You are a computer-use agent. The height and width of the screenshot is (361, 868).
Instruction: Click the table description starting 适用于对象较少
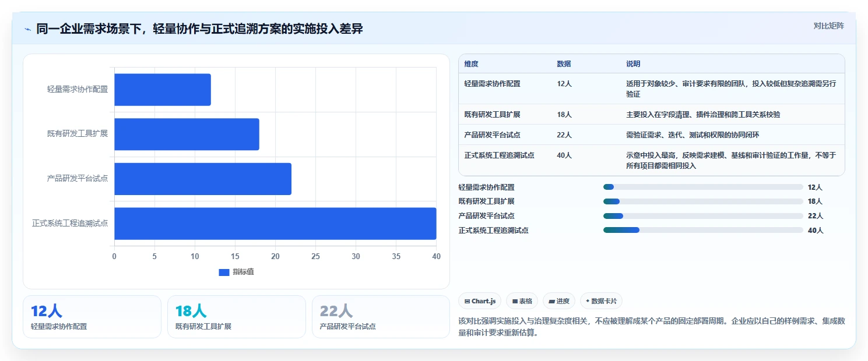732,89
